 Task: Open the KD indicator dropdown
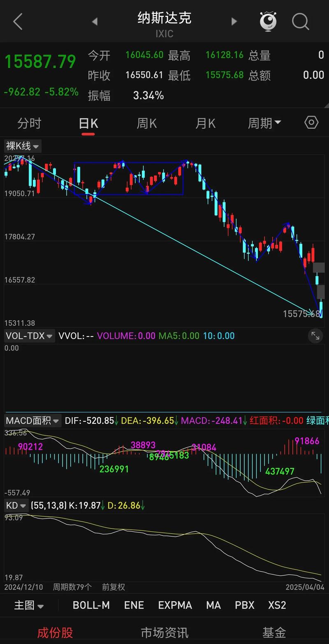pos(16,505)
